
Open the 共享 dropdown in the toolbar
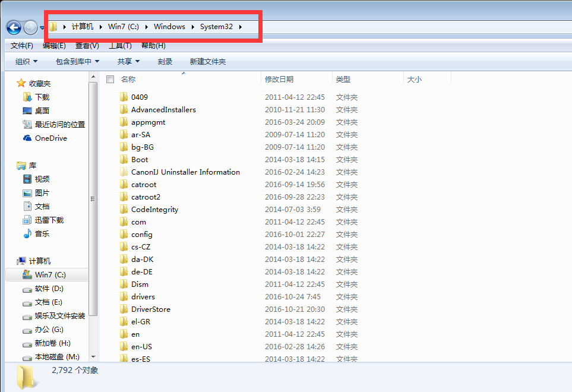[128, 62]
